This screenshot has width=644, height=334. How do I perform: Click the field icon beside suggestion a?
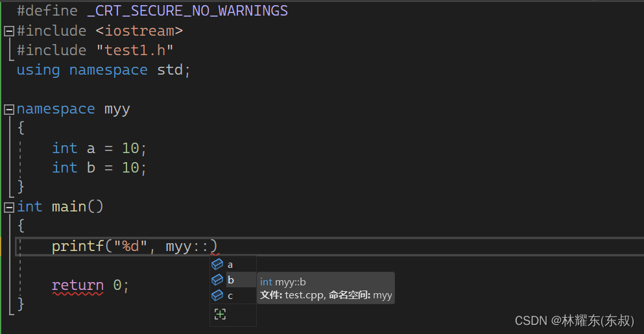click(217, 264)
